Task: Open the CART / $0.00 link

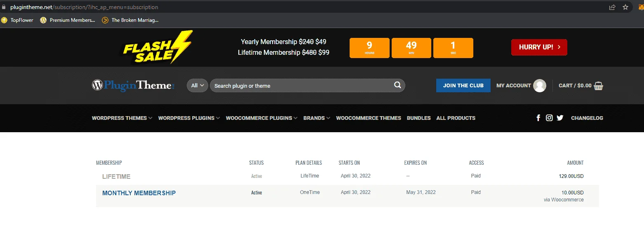Action: point(575,86)
